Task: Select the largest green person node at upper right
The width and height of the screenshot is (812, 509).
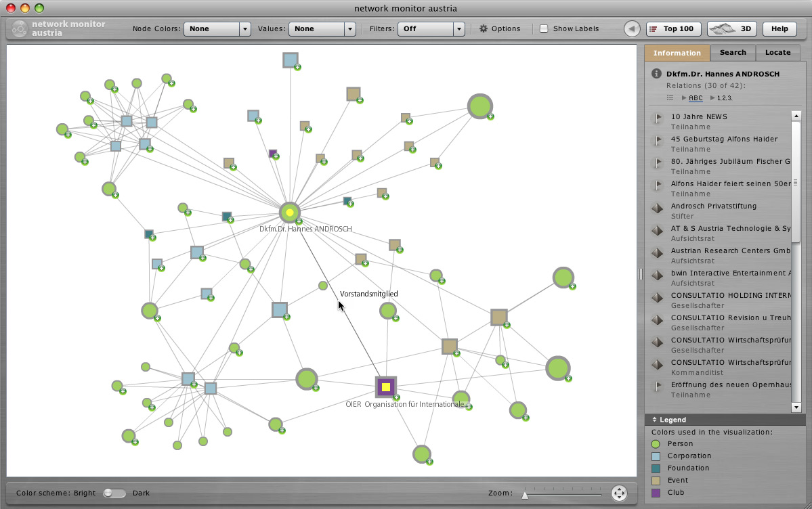Action: (x=480, y=106)
